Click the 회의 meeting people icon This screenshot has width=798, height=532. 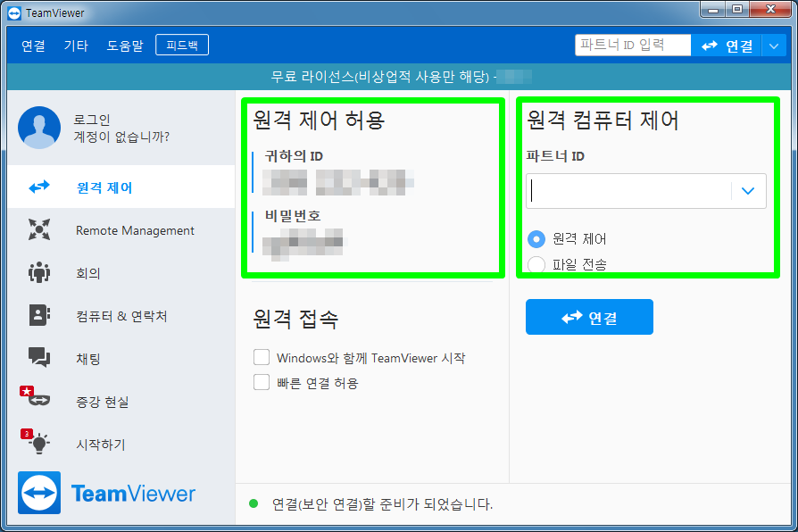click(x=39, y=272)
